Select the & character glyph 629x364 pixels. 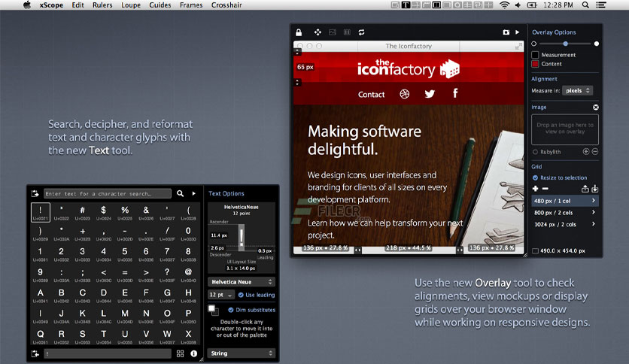(146, 212)
